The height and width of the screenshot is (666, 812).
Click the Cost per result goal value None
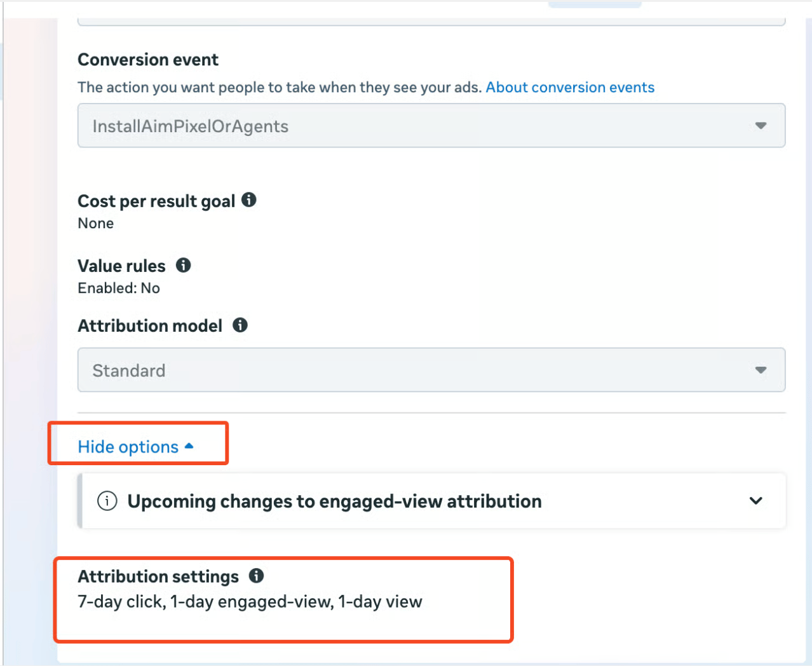(x=96, y=223)
